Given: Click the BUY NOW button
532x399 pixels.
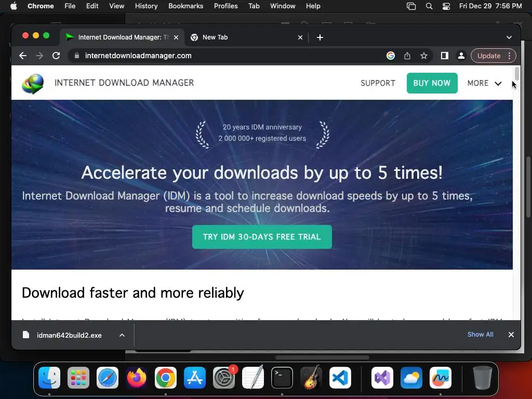Looking at the screenshot, I should 432,83.
